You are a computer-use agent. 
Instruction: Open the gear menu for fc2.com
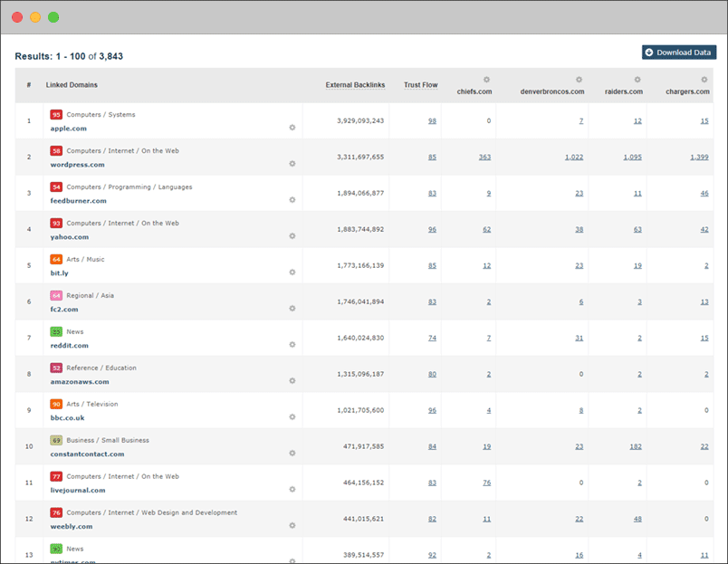[292, 308]
